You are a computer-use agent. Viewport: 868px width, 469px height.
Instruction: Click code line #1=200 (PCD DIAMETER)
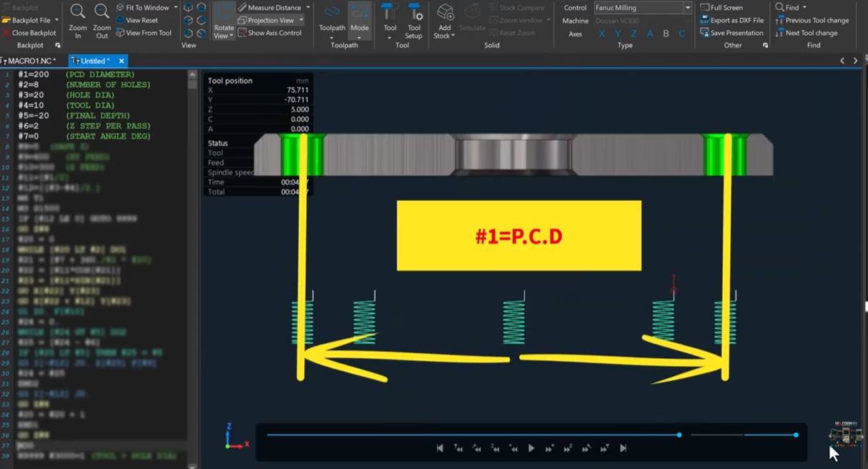(x=77, y=74)
